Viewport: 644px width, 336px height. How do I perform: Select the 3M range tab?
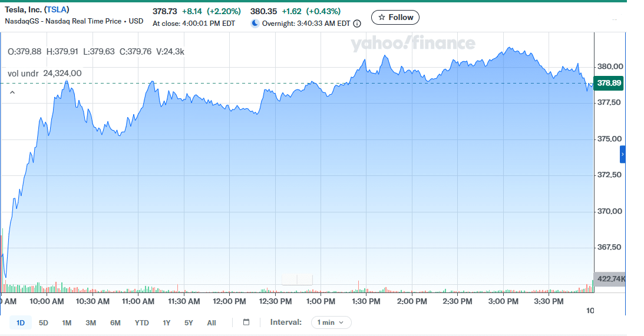[x=91, y=323]
